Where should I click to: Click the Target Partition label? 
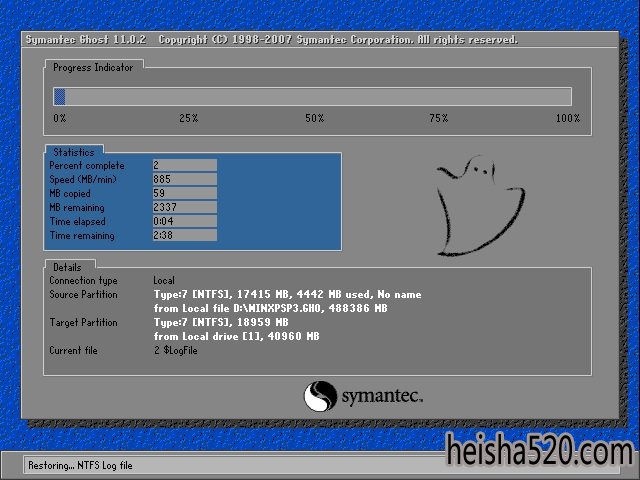click(83, 322)
